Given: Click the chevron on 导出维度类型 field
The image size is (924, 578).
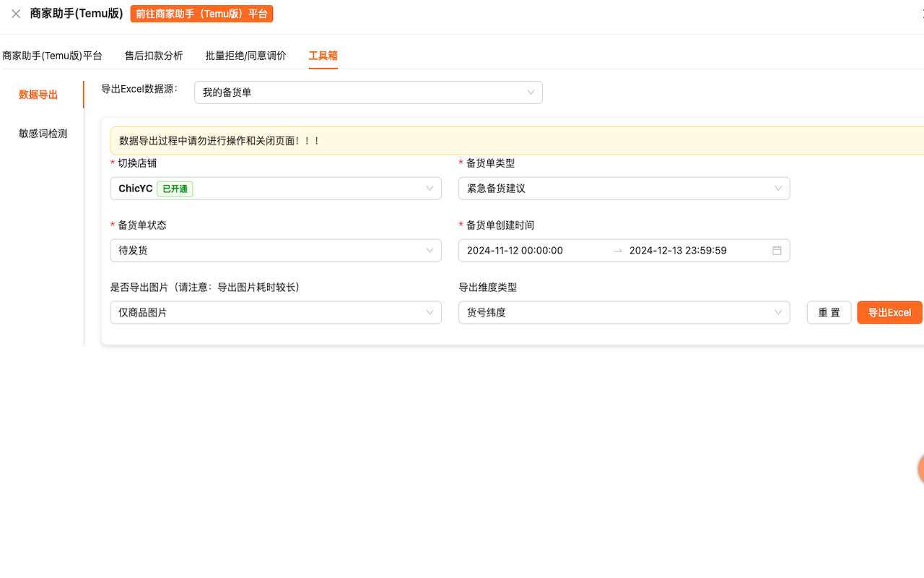Looking at the screenshot, I should pos(778,312).
